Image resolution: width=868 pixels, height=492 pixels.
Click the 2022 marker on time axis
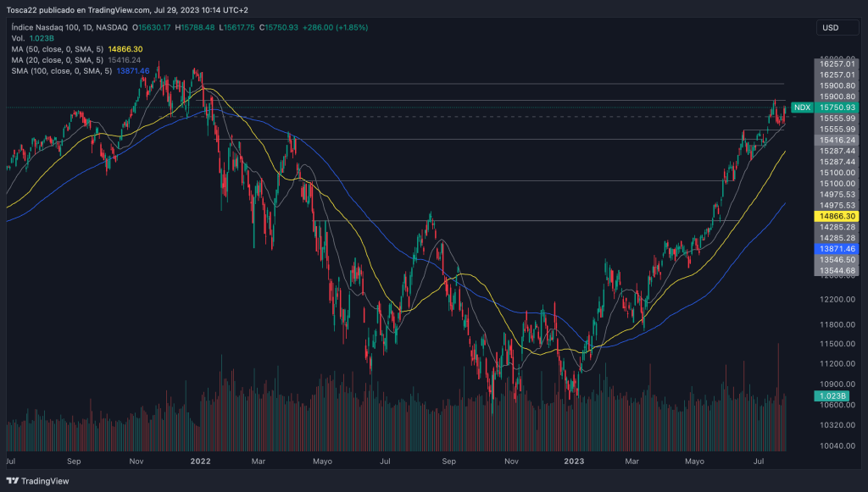200,462
